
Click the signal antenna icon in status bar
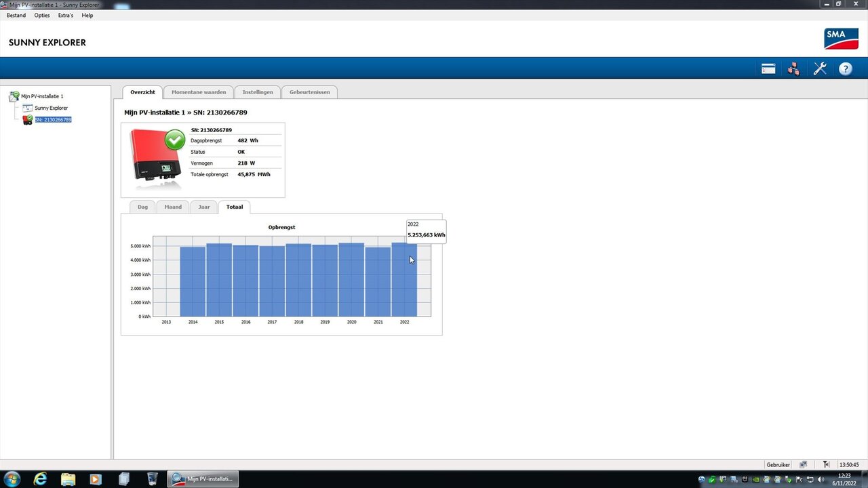pyautogui.click(x=826, y=465)
